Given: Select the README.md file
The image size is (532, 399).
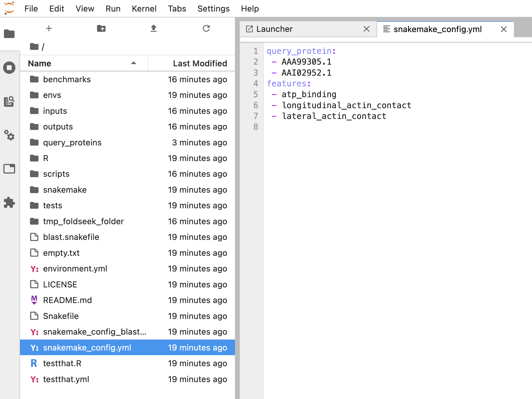Looking at the screenshot, I should coord(67,300).
